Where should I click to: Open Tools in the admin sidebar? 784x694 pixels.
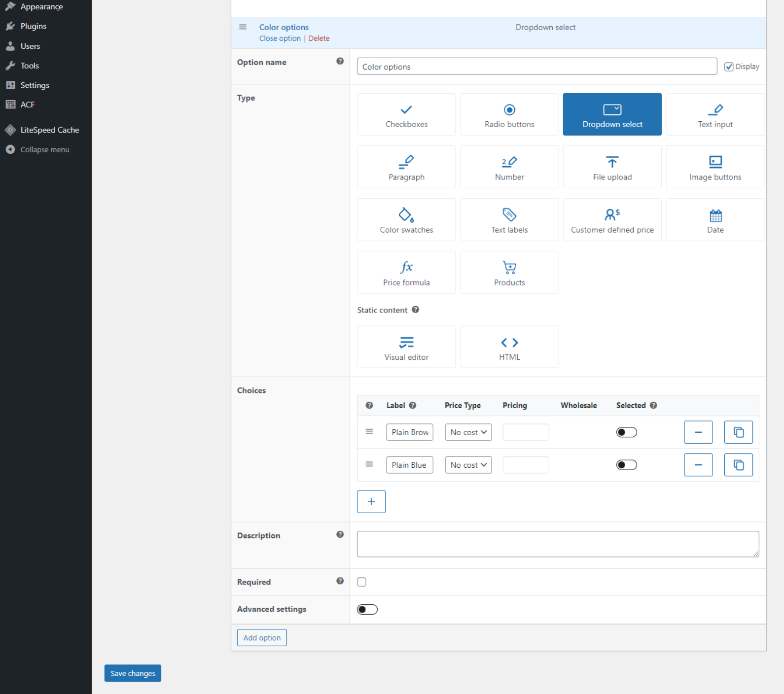tap(30, 66)
